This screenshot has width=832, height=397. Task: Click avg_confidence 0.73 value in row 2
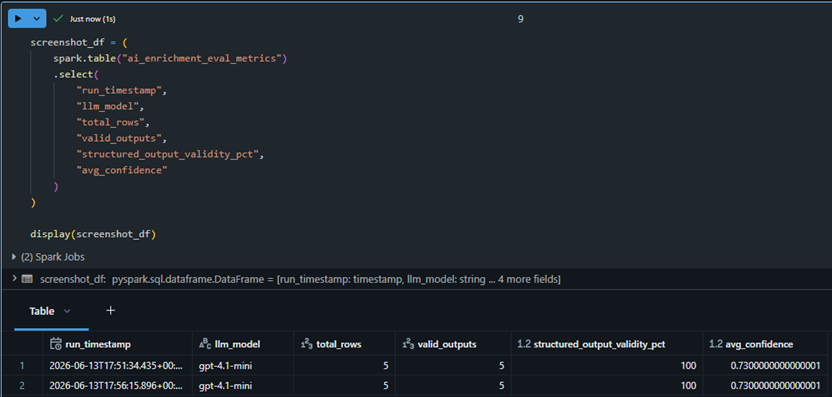[x=765, y=386]
